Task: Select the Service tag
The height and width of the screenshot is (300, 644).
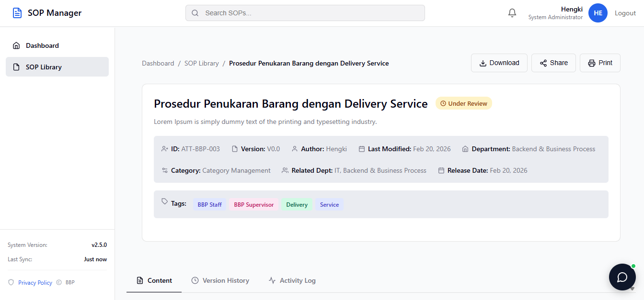Action: pos(329,205)
